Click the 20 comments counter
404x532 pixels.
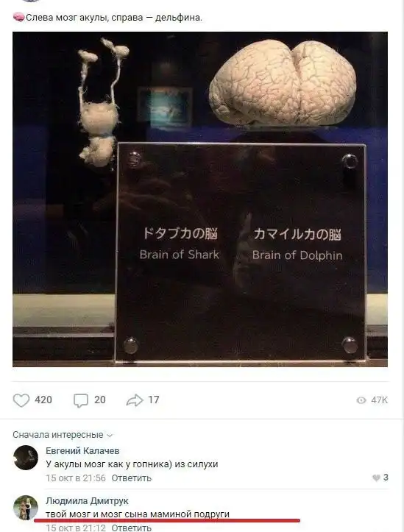[100, 400]
